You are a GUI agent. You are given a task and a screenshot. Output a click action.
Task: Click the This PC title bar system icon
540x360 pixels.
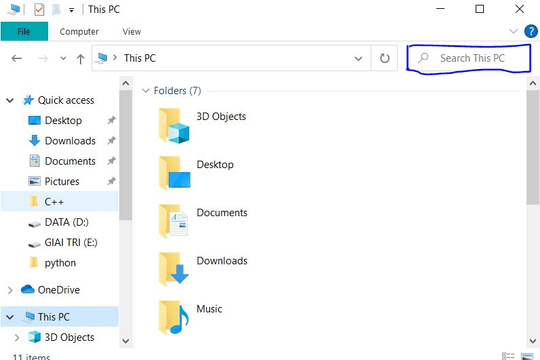coord(13,9)
